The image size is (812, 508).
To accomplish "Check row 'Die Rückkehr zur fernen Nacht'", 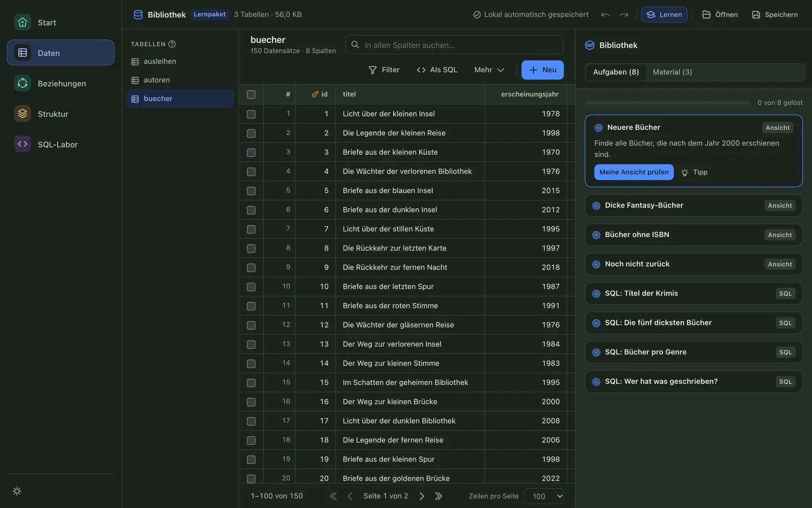I will point(251,268).
